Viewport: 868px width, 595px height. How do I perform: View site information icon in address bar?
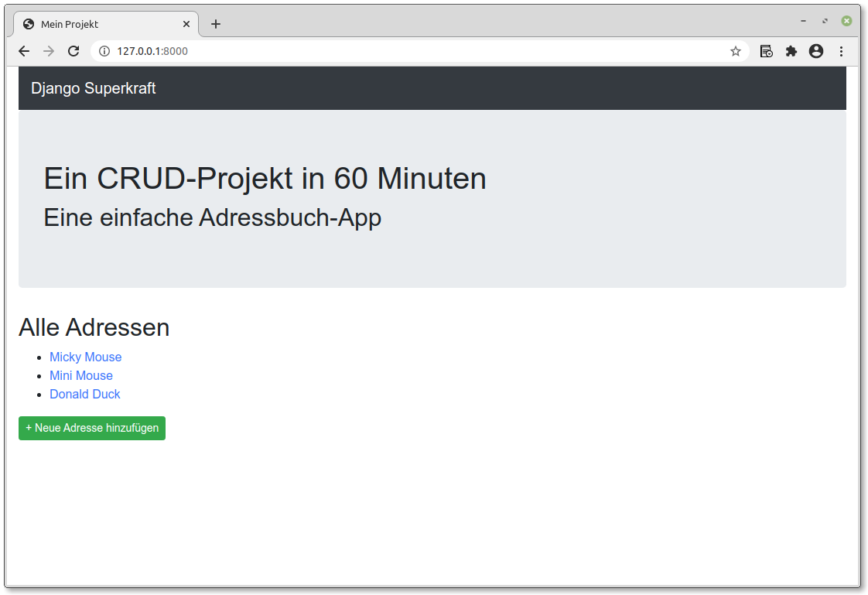(x=104, y=52)
